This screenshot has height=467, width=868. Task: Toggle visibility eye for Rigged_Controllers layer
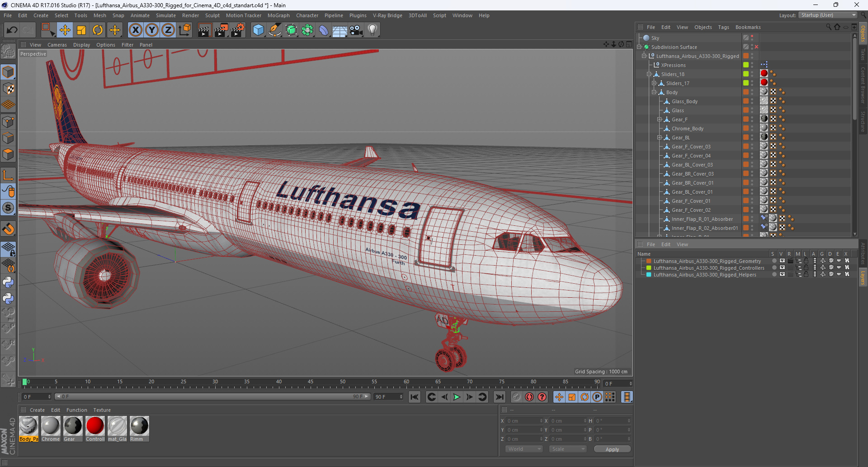tap(782, 268)
